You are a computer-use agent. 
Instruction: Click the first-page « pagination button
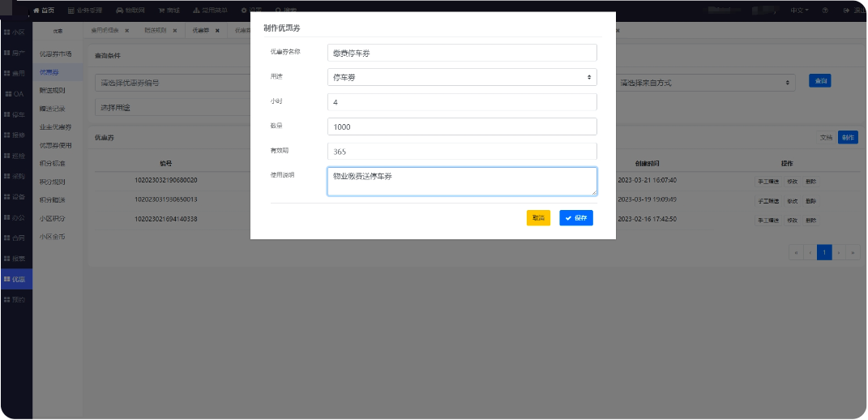pyautogui.click(x=796, y=252)
